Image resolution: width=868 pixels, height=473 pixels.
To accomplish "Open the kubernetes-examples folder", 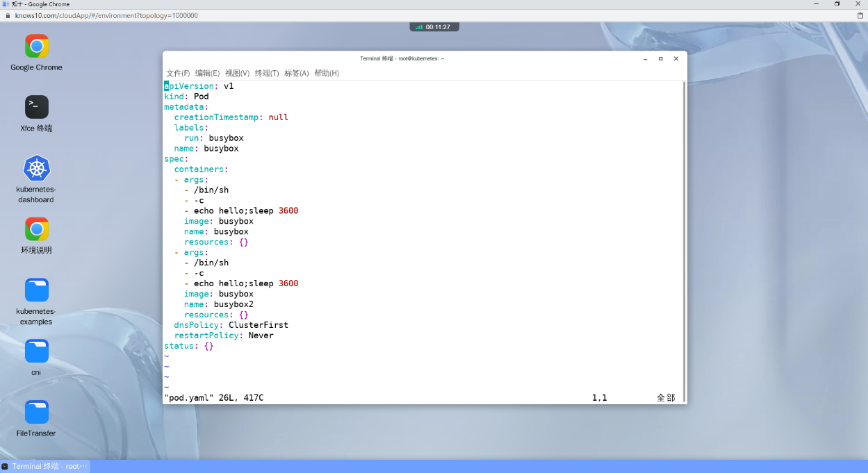I will (x=36, y=301).
